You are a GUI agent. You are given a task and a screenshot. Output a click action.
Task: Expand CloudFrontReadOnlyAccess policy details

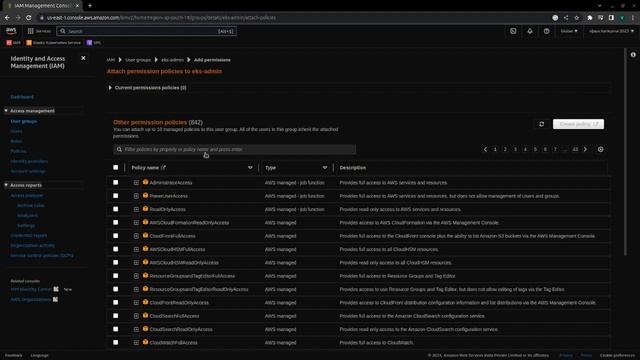pos(136,303)
